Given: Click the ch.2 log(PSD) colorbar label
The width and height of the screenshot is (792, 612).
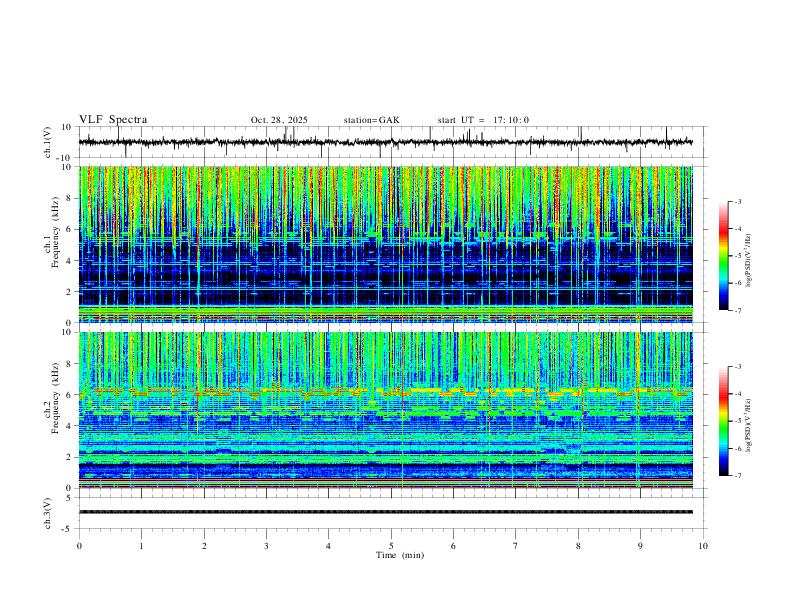Looking at the screenshot, I should tap(748, 425).
